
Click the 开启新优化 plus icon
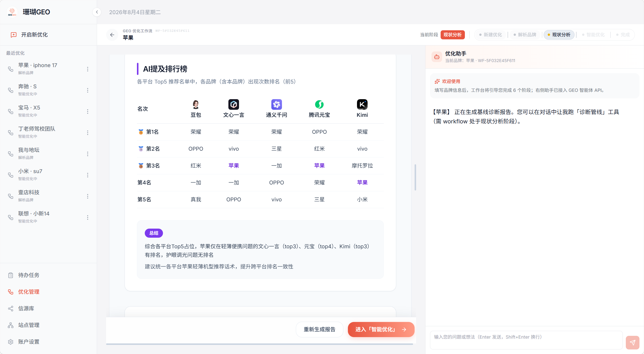pyautogui.click(x=14, y=35)
